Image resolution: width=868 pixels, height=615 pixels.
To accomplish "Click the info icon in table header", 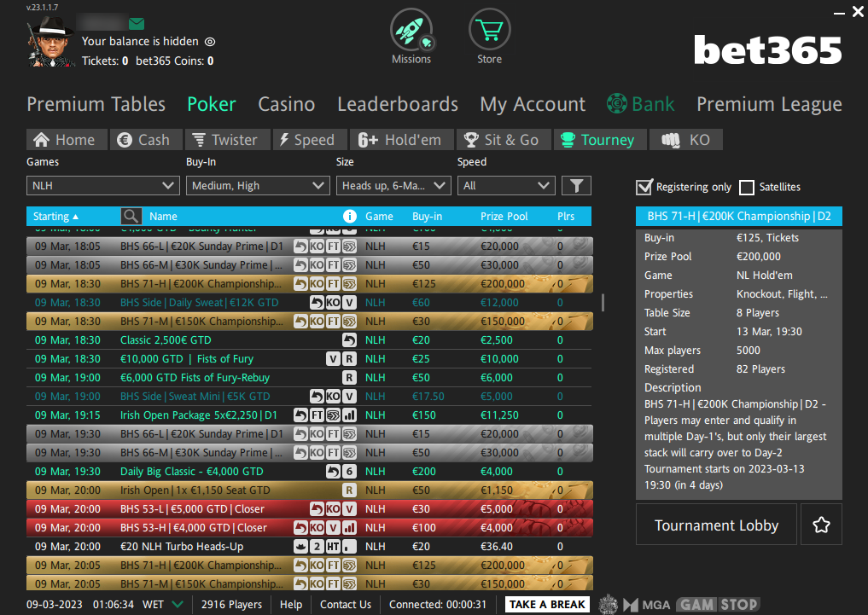I will click(349, 217).
